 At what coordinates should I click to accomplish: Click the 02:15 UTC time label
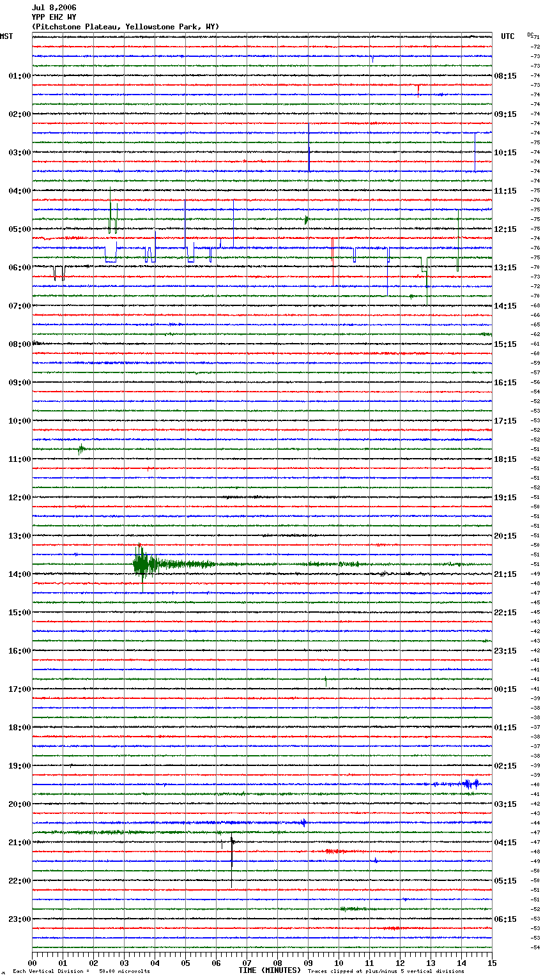click(x=505, y=766)
